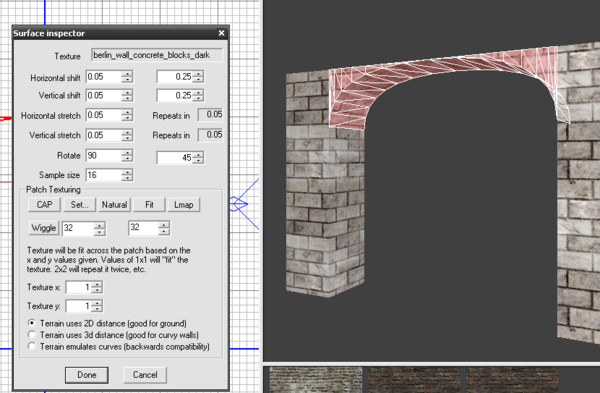The width and height of the screenshot is (600, 393).
Task: Increase Sample size with up arrow
Action: pyautogui.click(x=127, y=172)
